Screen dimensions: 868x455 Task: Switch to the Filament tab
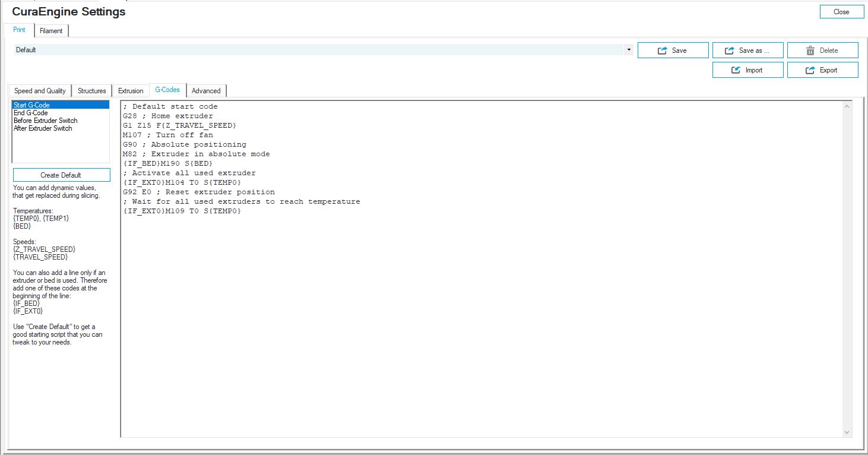click(x=51, y=31)
